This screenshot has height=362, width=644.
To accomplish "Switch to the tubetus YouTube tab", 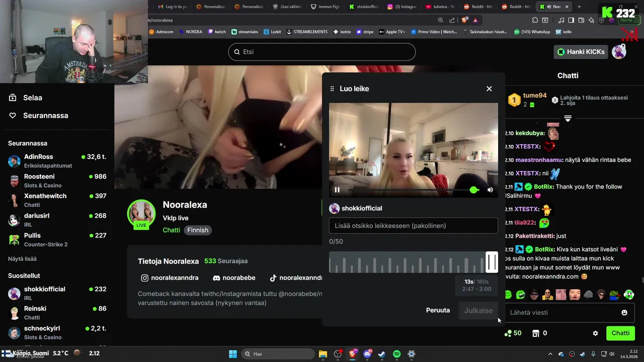I will click(x=440, y=7).
